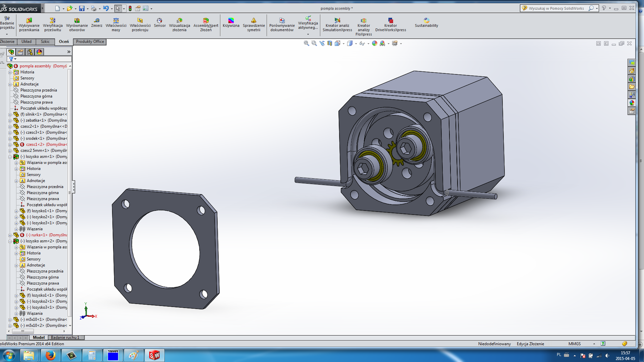Viewport: 644px width, 362px height.
Task: Open Design Library icon in task pane
Action: 632,79
